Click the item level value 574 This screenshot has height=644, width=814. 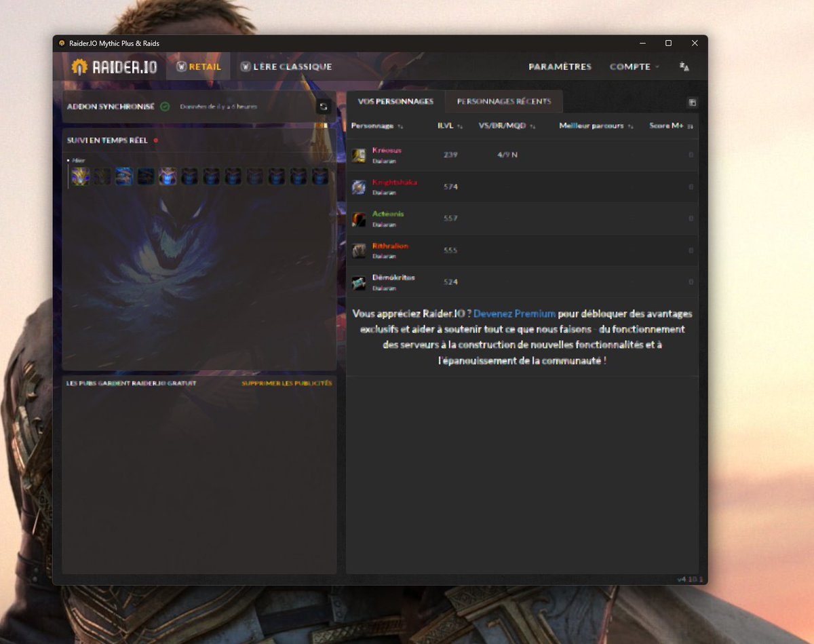(450, 187)
